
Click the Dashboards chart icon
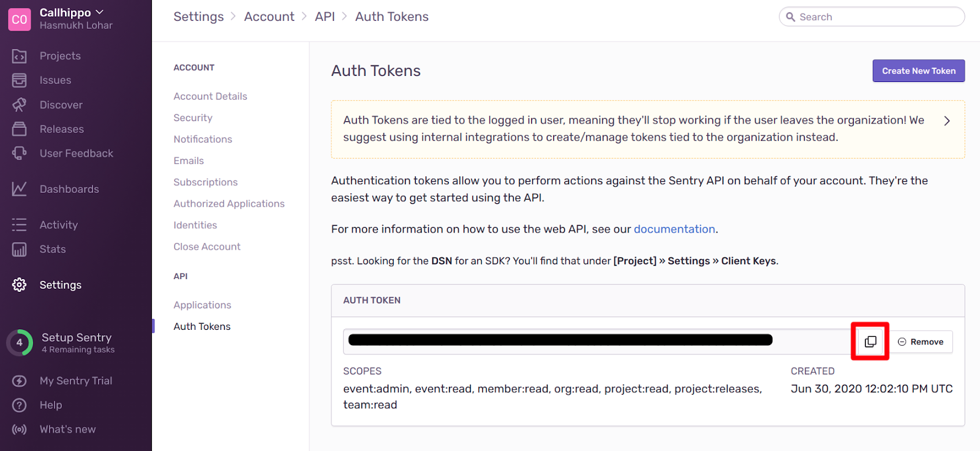click(19, 189)
